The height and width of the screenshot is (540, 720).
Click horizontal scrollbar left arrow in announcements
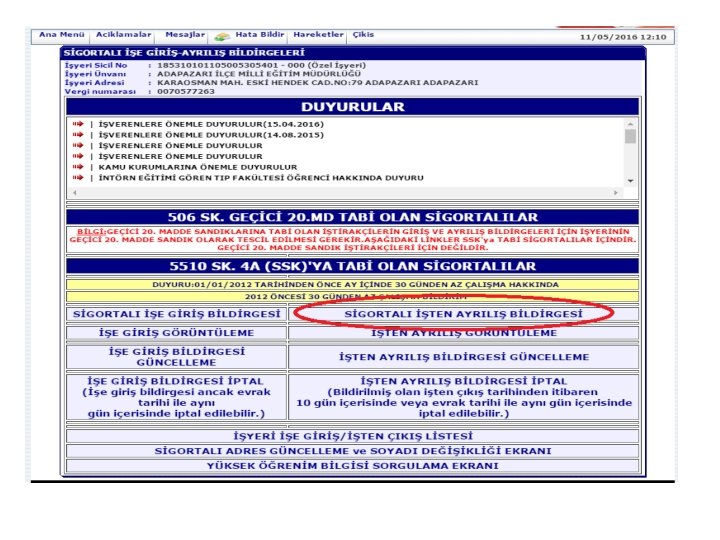75,193
